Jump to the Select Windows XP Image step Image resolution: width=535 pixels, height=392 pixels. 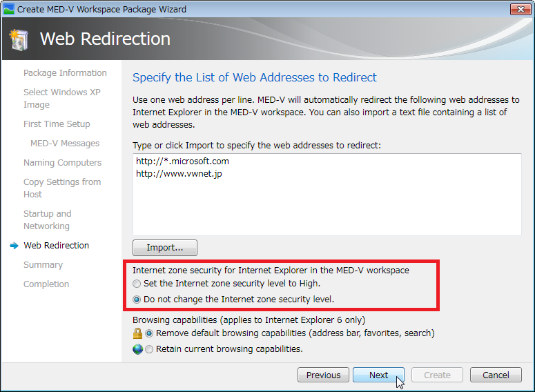pyautogui.click(x=61, y=98)
